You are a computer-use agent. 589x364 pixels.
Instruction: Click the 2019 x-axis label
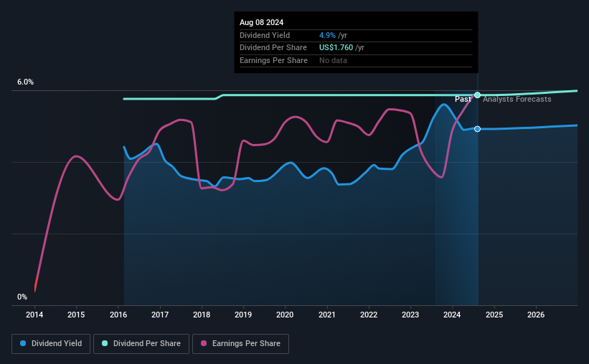coord(243,315)
